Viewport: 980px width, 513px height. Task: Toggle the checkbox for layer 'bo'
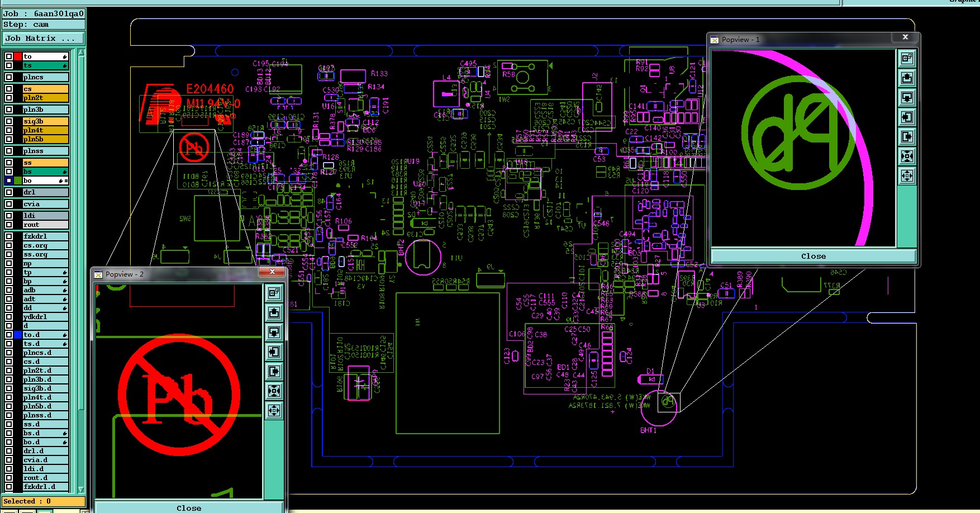point(9,180)
